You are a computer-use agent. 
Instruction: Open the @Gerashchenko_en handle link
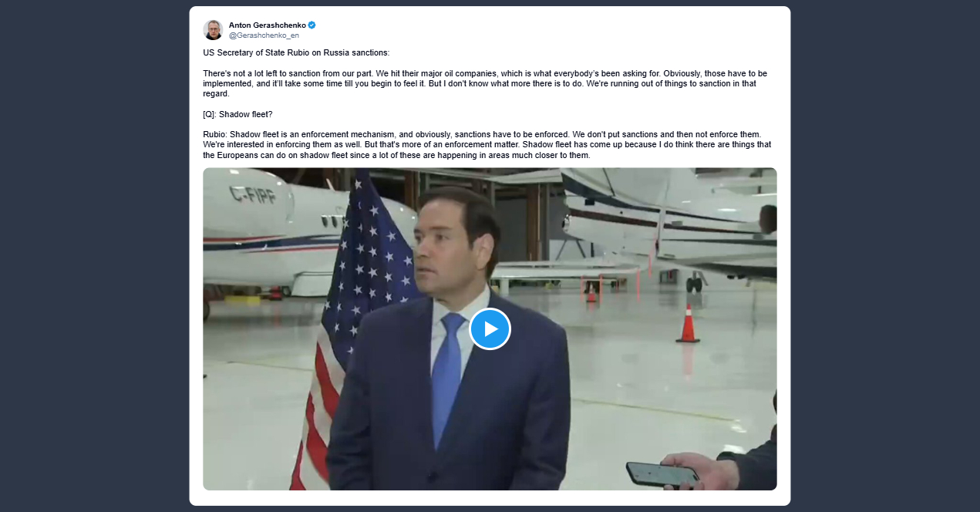coord(264,35)
